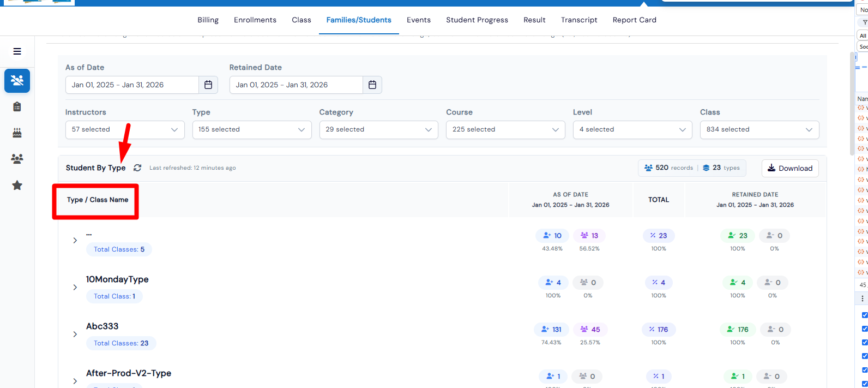Click the As of Date range field

click(132, 85)
